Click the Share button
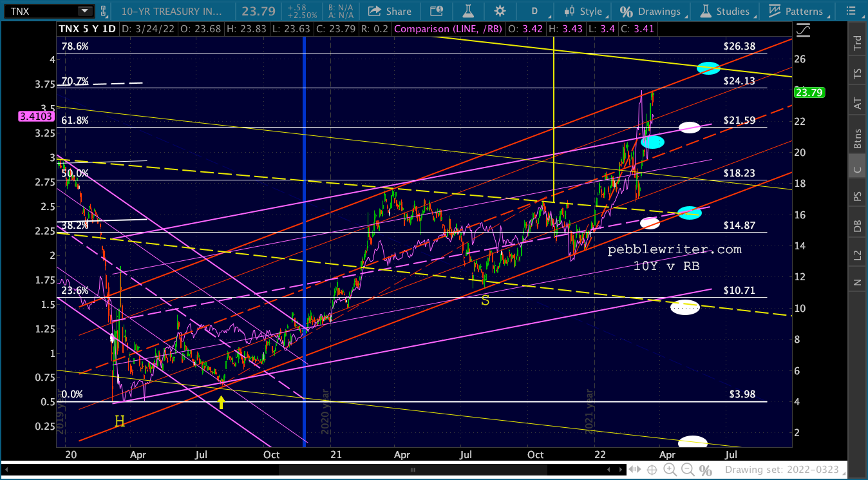 click(390, 11)
